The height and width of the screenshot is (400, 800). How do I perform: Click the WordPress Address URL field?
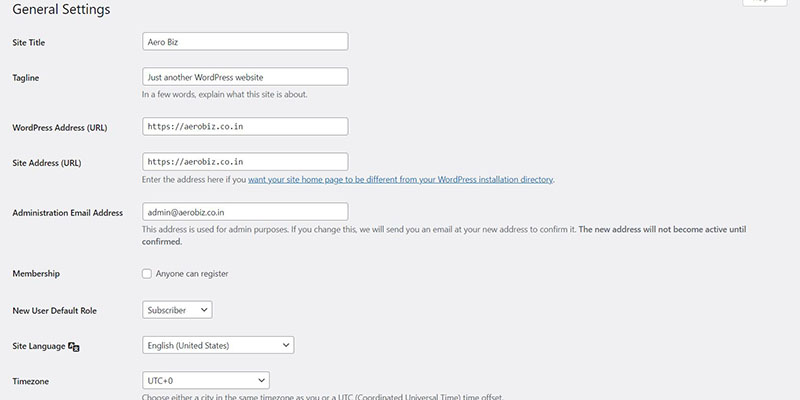[x=245, y=127]
